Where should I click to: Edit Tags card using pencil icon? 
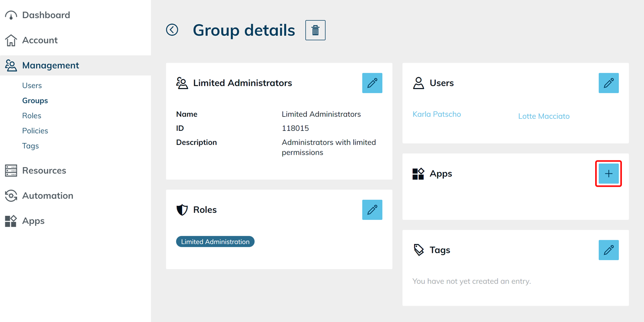[609, 250]
